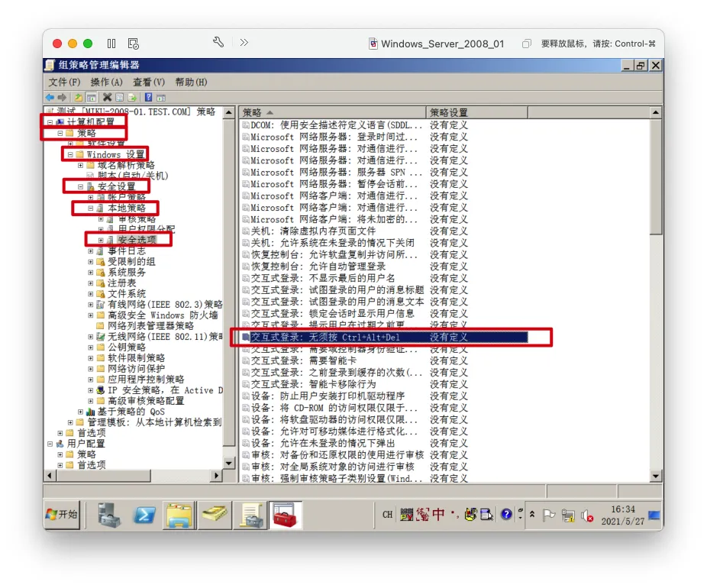
Task: Expand the 公钥策略 node
Action: tap(91, 347)
